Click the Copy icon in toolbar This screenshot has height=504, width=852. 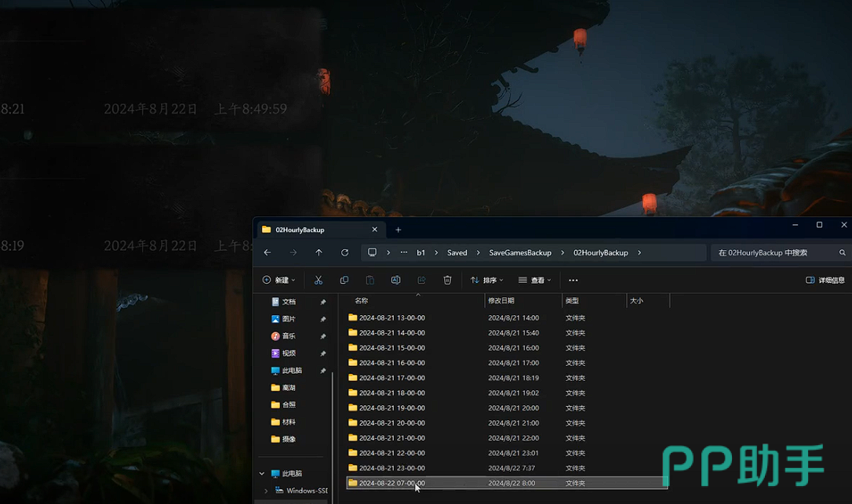(x=344, y=280)
